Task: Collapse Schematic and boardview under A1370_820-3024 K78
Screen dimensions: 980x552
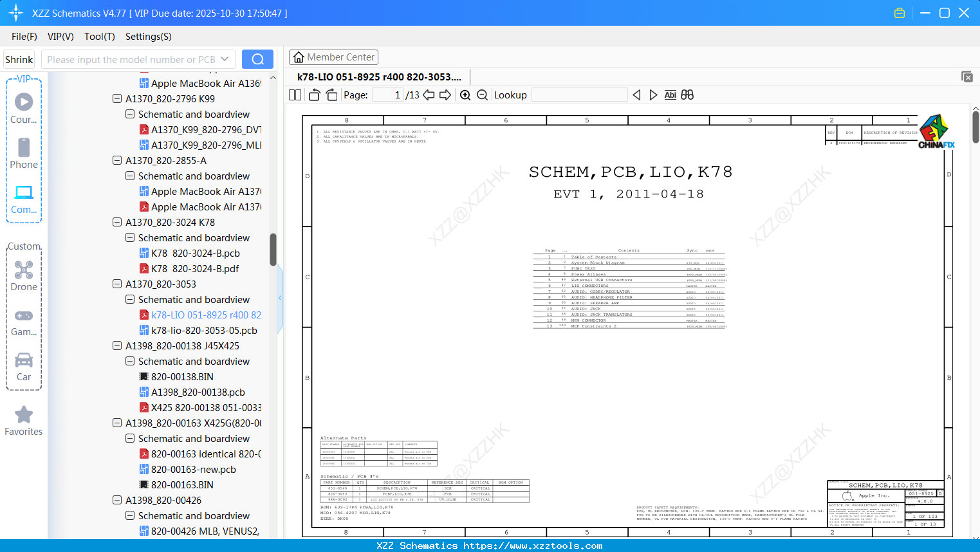Action: pos(130,238)
